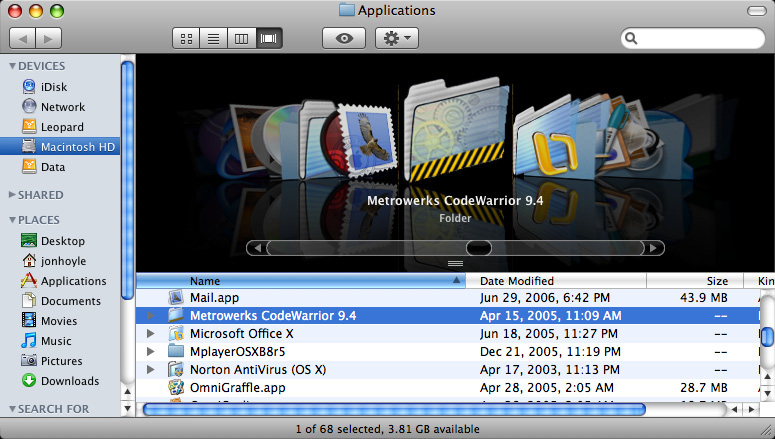Click 43.9 MB size value
Screen dimensions: 775x439
(x=704, y=298)
